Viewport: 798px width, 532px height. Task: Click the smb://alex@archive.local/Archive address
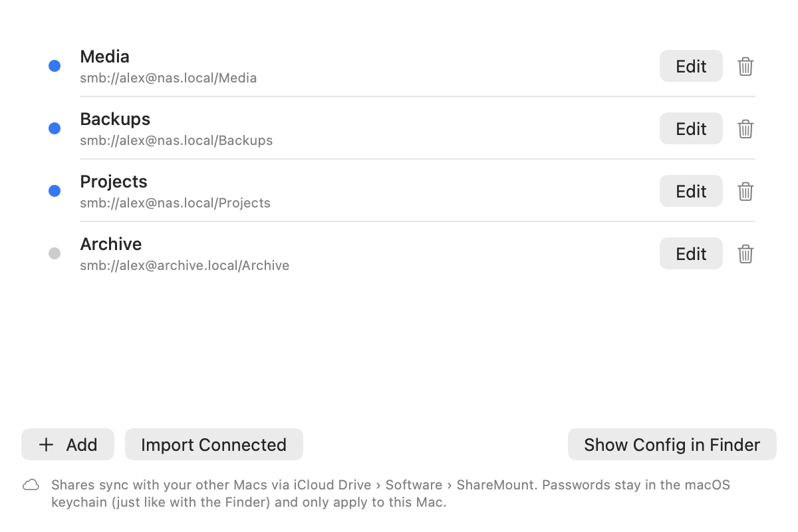pyautogui.click(x=184, y=265)
